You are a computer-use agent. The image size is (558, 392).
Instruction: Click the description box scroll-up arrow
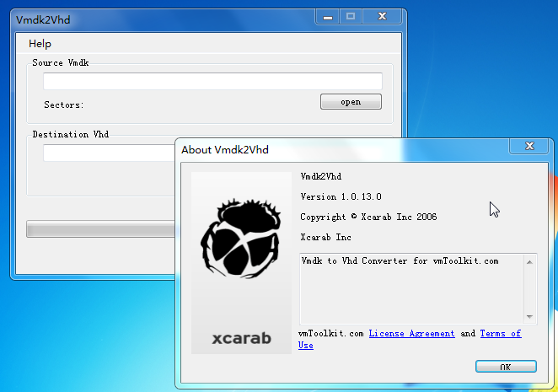coord(529,262)
